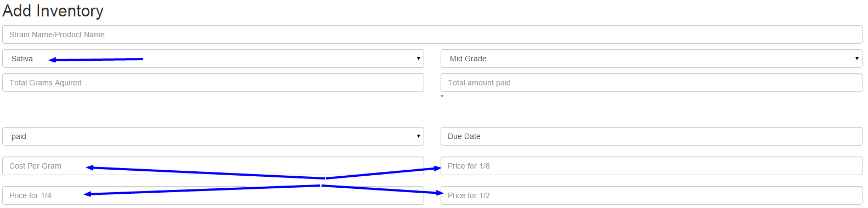The image size is (868, 208).
Task: Focus the Total Grams Aquired field
Action: point(213,83)
